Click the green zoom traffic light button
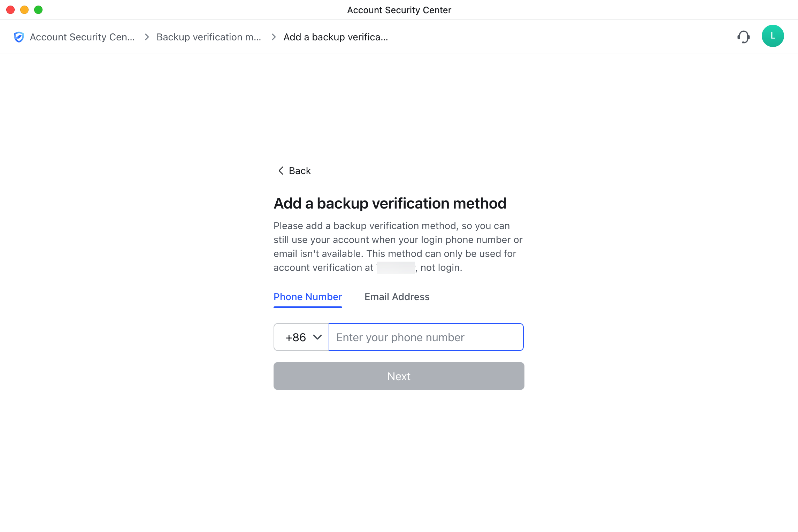798x532 pixels. (38, 10)
